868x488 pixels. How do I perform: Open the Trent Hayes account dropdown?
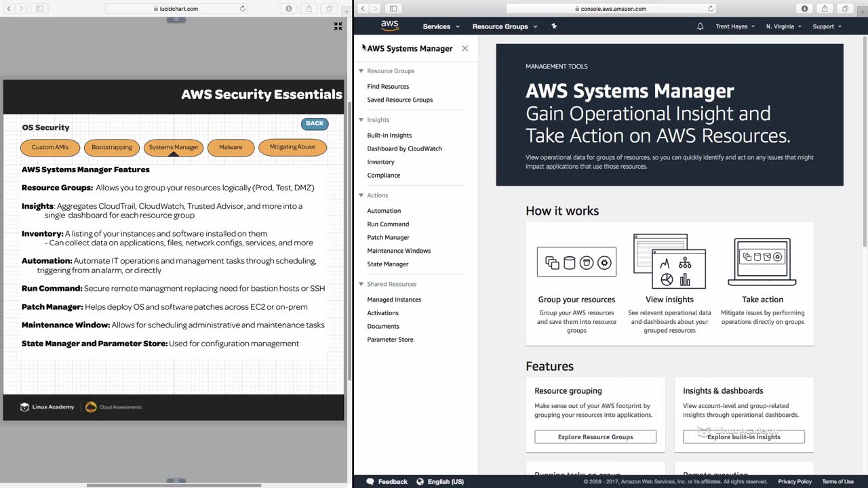click(x=735, y=26)
